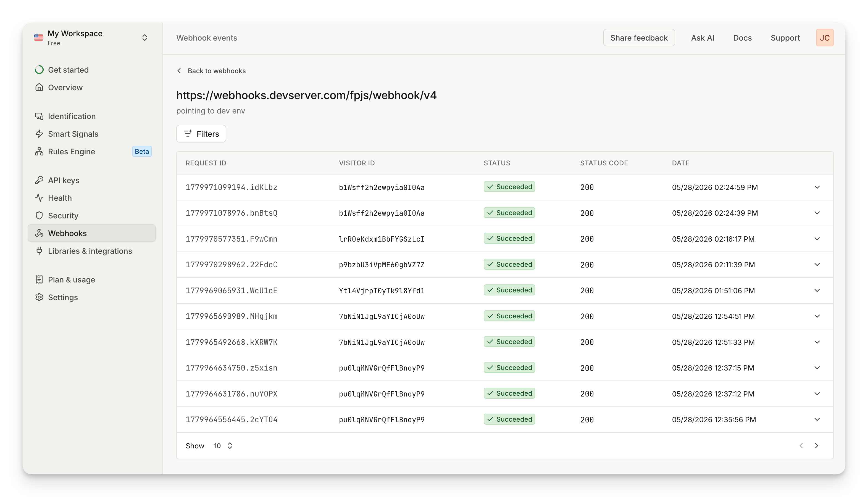This screenshot has height=497, width=868.
Task: Expand the event row 1779970298962.22FdeC
Action: coord(817,265)
